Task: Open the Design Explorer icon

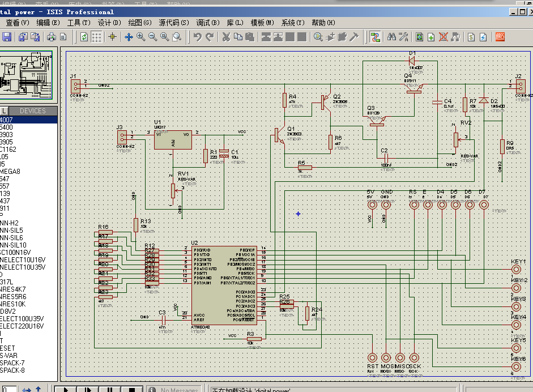Action: click(x=420, y=37)
